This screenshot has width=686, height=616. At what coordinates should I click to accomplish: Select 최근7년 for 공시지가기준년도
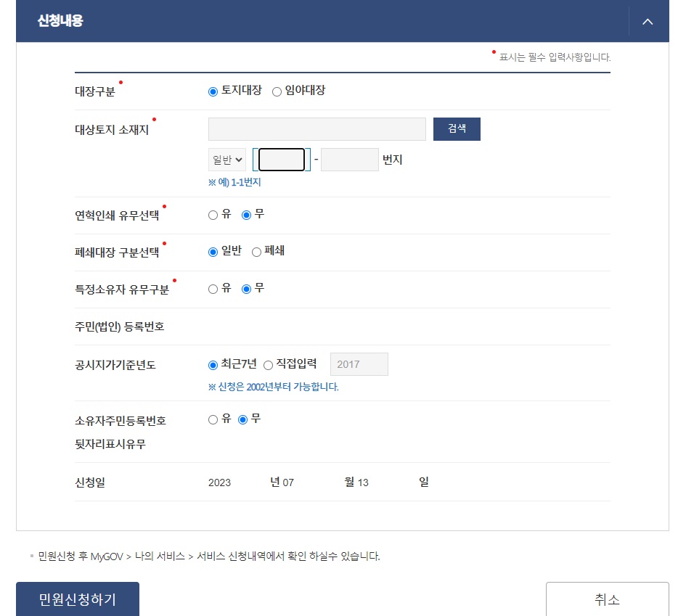(x=213, y=365)
